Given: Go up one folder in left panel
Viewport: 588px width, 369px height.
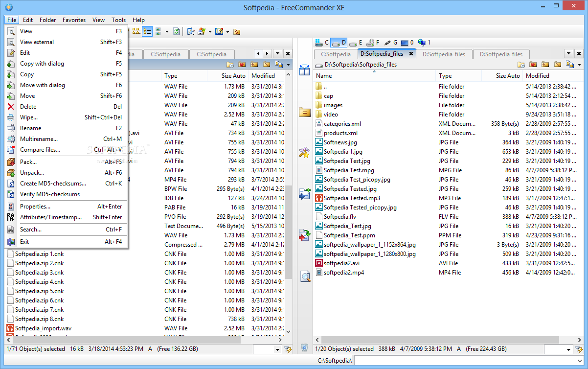Looking at the screenshot, I should click(x=254, y=65).
